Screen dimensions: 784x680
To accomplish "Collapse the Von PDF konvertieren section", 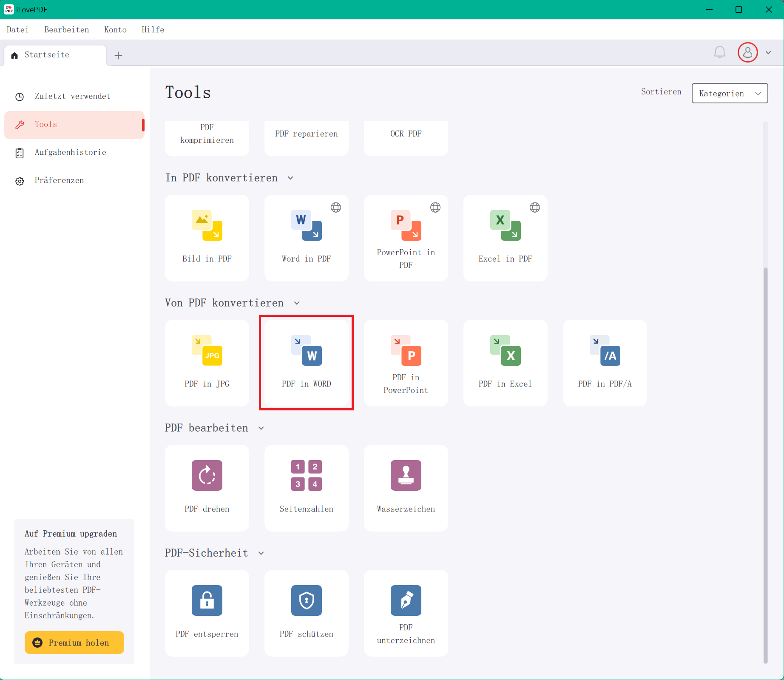I will pos(297,303).
